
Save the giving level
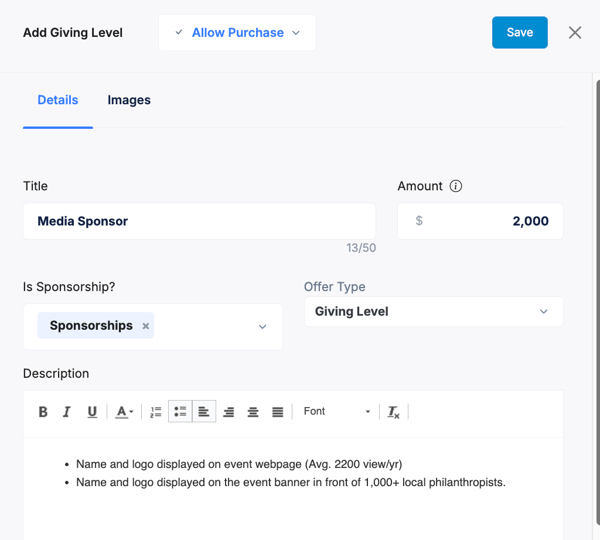[x=519, y=33]
